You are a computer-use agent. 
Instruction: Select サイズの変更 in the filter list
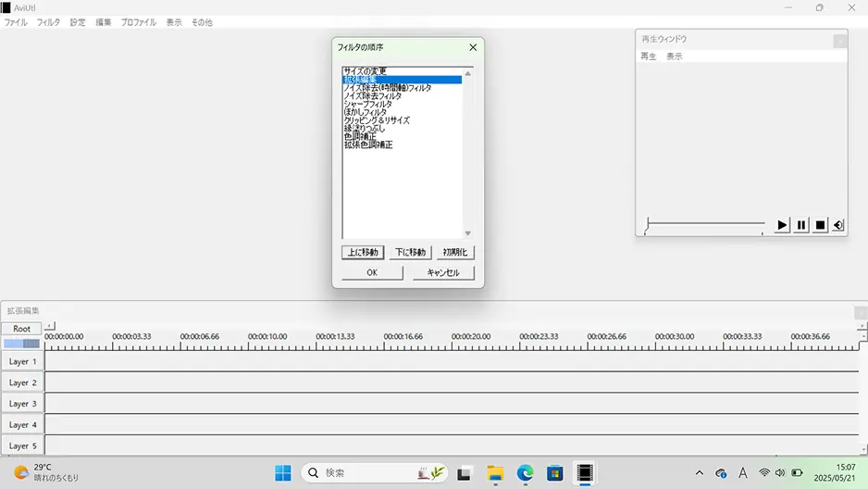402,71
